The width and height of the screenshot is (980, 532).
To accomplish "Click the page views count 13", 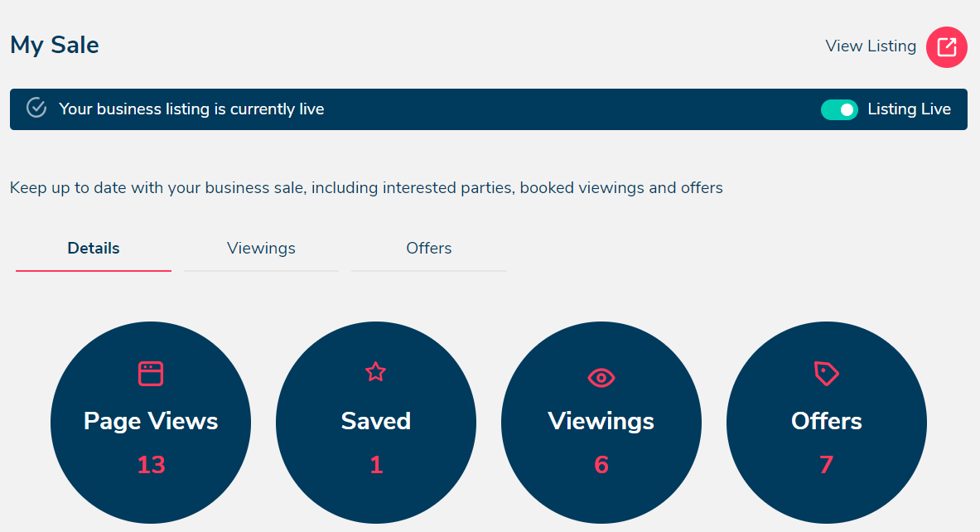I will coord(151,465).
